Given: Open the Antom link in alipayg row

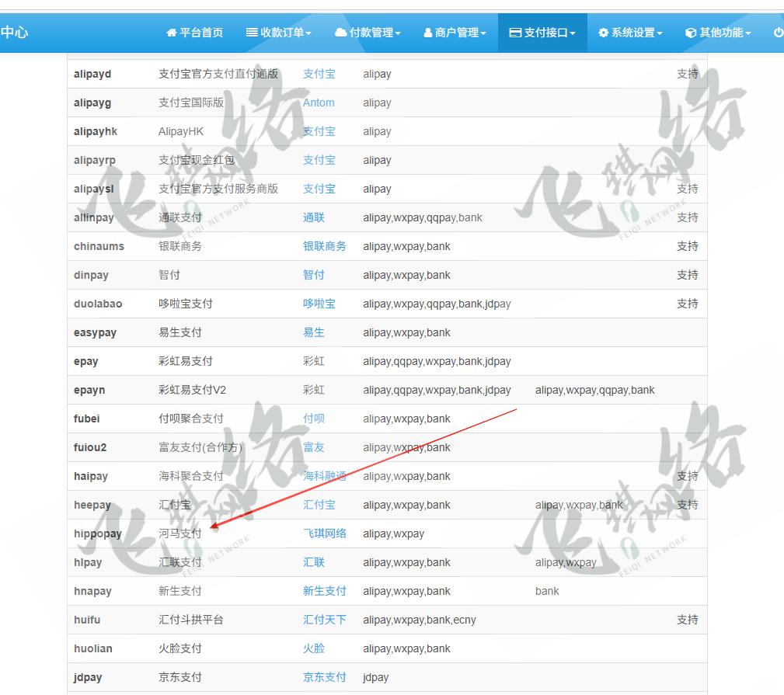Looking at the screenshot, I should (x=319, y=103).
